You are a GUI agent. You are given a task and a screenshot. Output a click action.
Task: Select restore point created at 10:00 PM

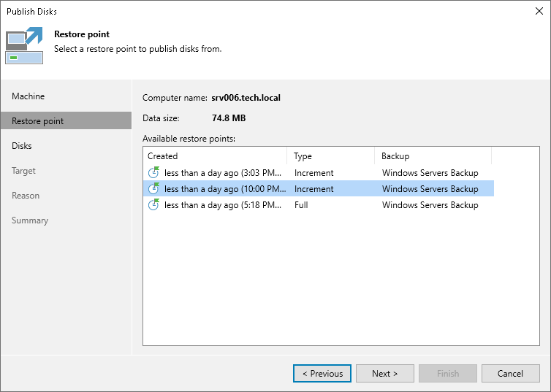pyautogui.click(x=319, y=189)
